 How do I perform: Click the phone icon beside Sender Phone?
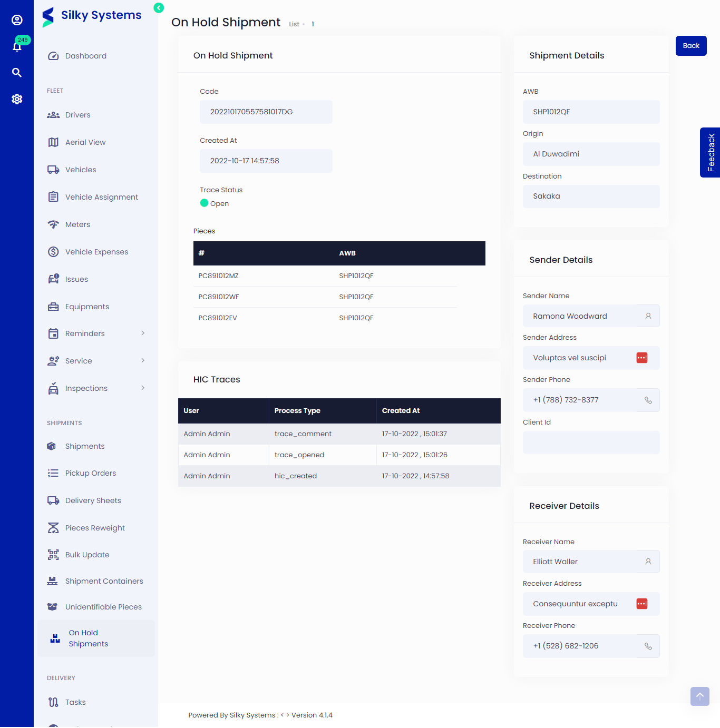(x=648, y=400)
